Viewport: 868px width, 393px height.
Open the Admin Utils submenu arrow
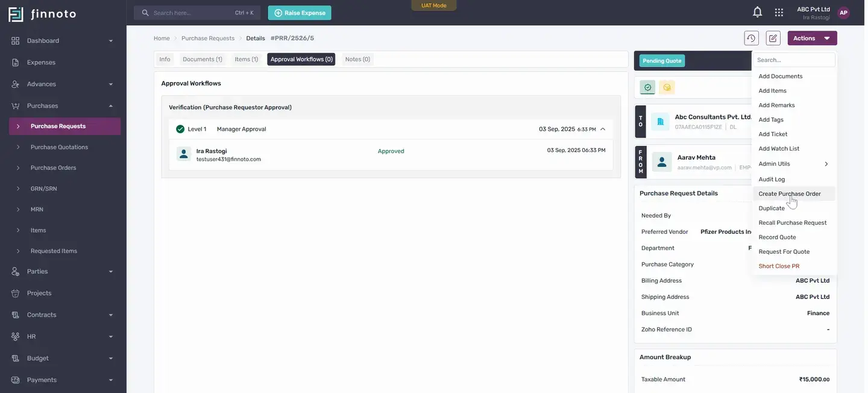(x=826, y=164)
